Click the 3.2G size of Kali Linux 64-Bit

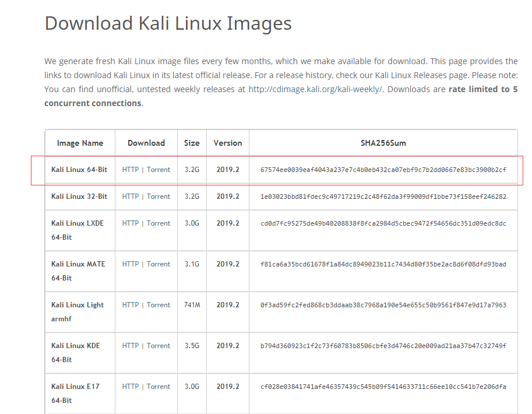click(192, 170)
